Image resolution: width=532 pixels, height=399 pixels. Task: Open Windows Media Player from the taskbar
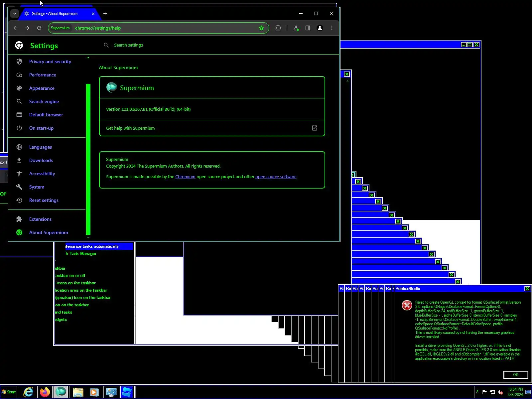click(94, 392)
